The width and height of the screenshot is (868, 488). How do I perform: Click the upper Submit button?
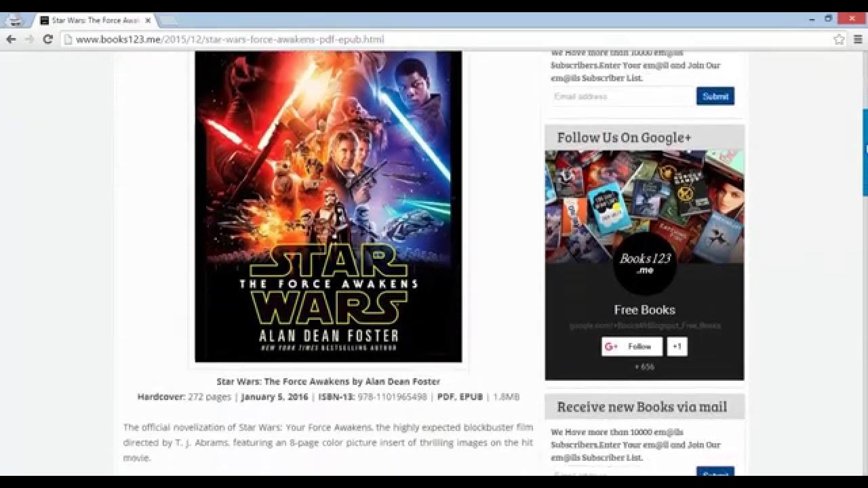pos(715,96)
